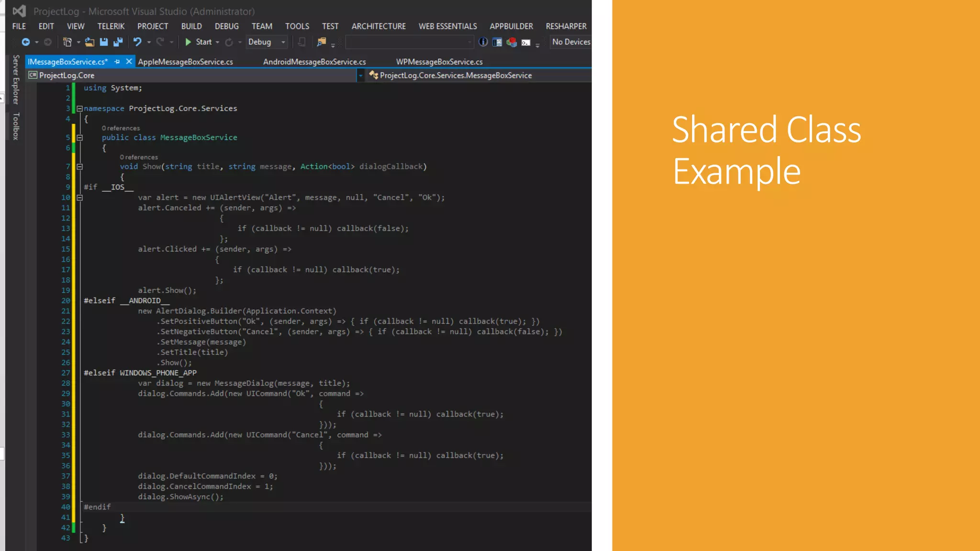Close the IMessageBoxService.cs tab
Image resolution: width=980 pixels, height=551 pixels.
[x=129, y=62]
